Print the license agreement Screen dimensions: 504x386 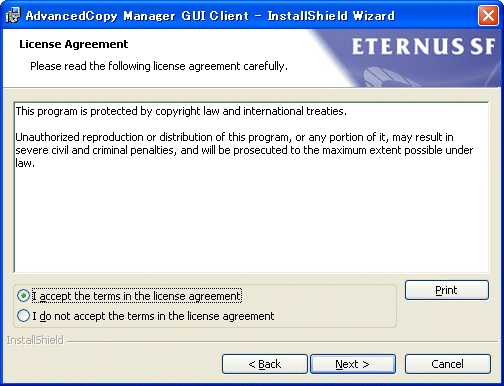point(447,290)
